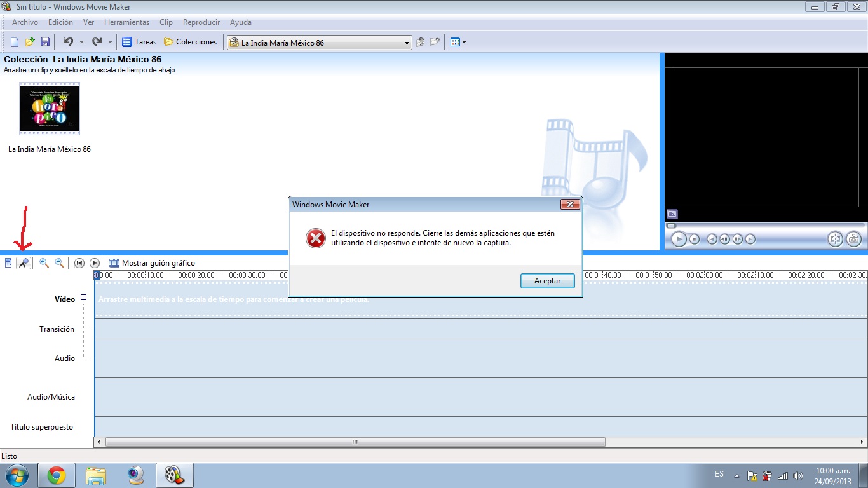
Task: Step to the next frame in preview
Action: (738, 239)
